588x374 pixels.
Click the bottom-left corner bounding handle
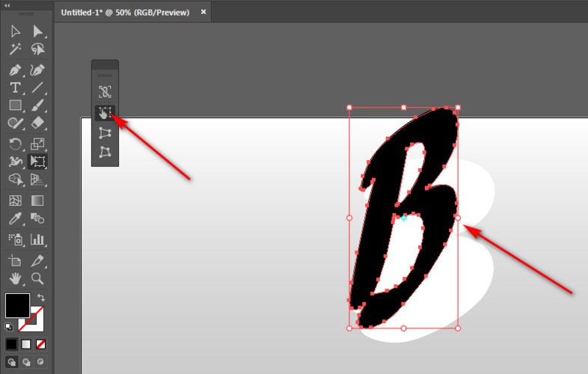349,328
